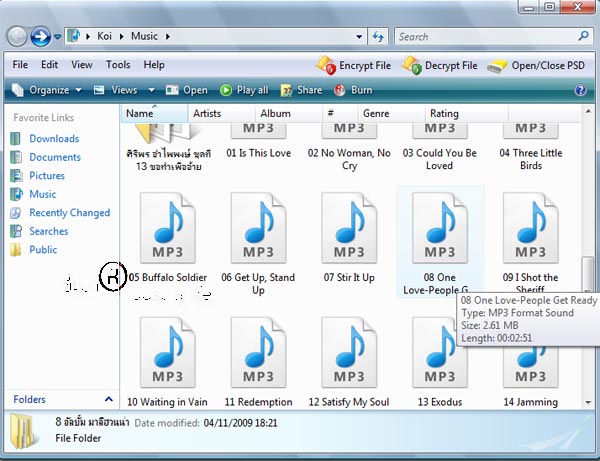Image resolution: width=600 pixels, height=461 pixels.
Task: Open the Tools menu
Action: point(118,65)
